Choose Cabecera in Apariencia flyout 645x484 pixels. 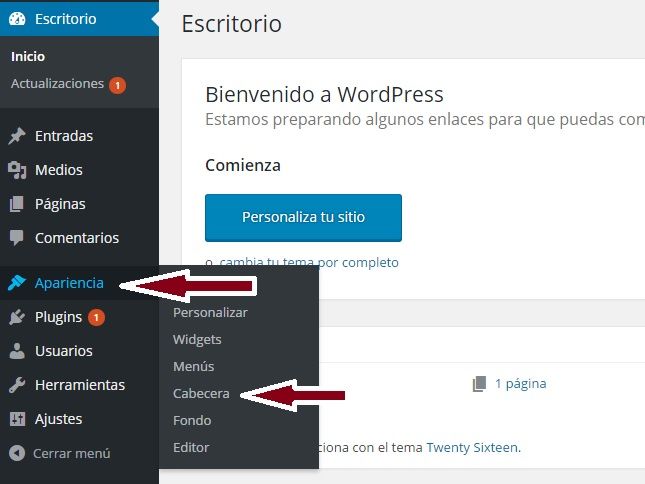tap(201, 394)
